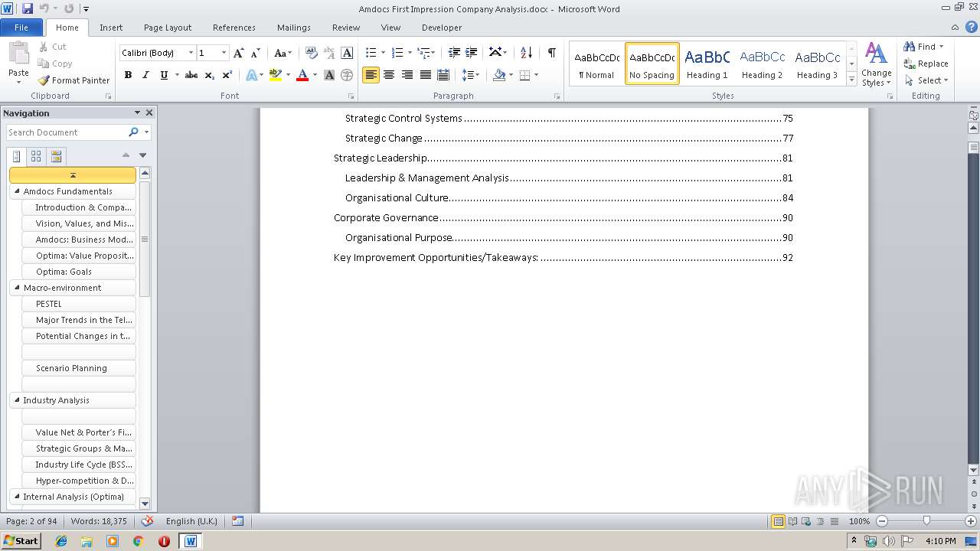
Task: Click Strategic Leadership TOC entry
Action: click(x=563, y=158)
